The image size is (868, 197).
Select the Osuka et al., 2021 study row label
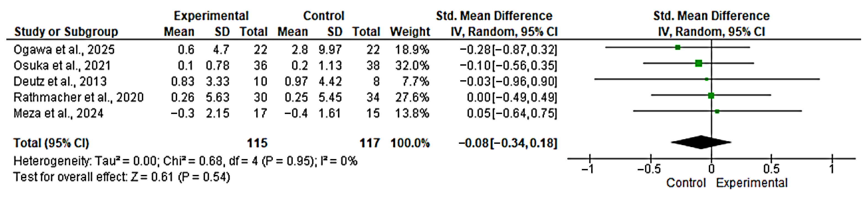coord(62,65)
